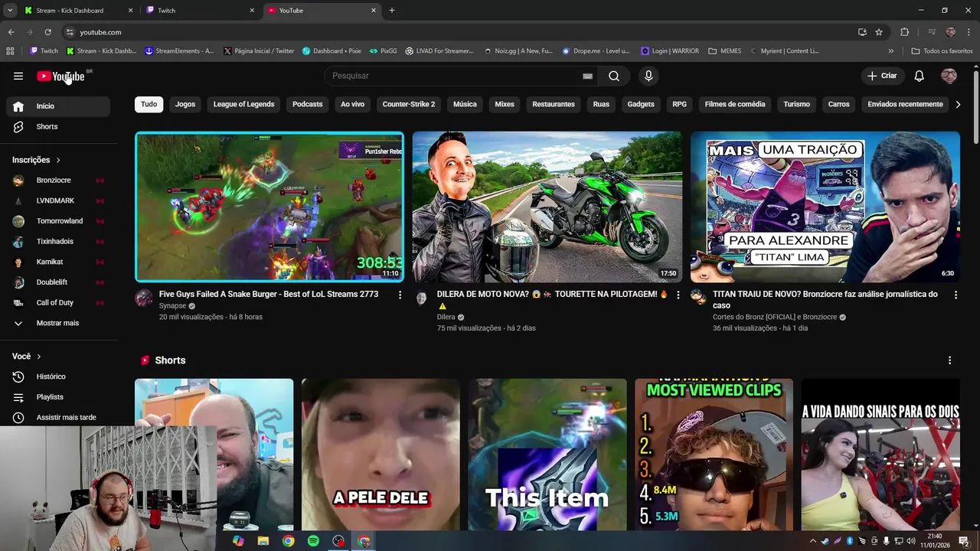This screenshot has height=551, width=980.
Task: Show hidden system tray icons
Action: 813,541
